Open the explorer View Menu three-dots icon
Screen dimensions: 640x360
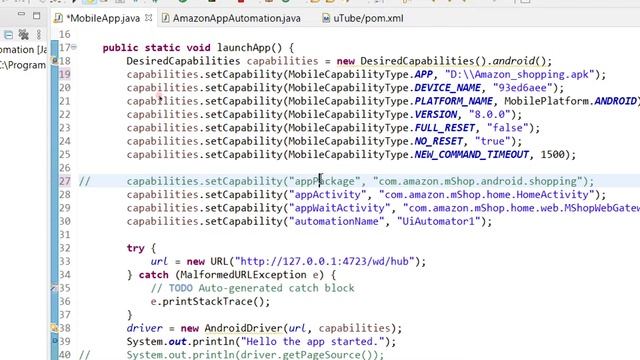click(39, 35)
